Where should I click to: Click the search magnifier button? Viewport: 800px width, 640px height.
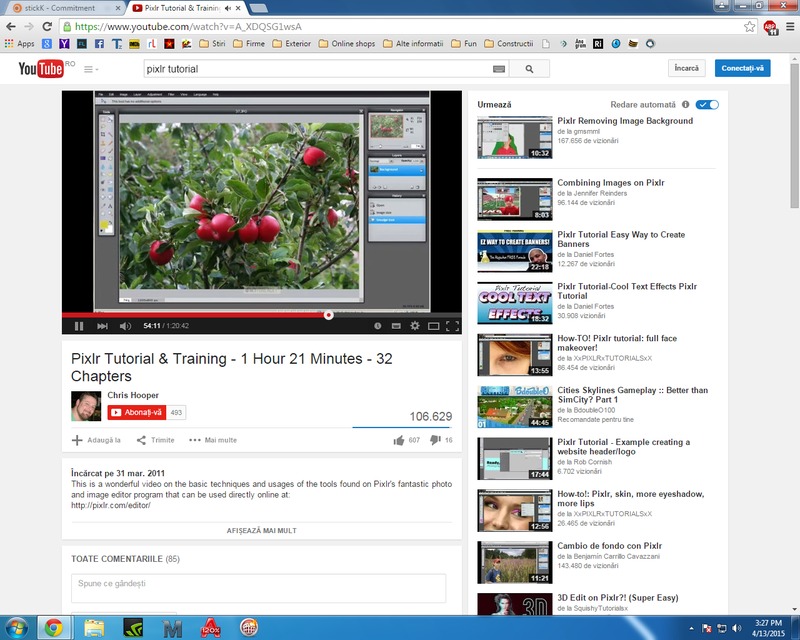click(530, 69)
